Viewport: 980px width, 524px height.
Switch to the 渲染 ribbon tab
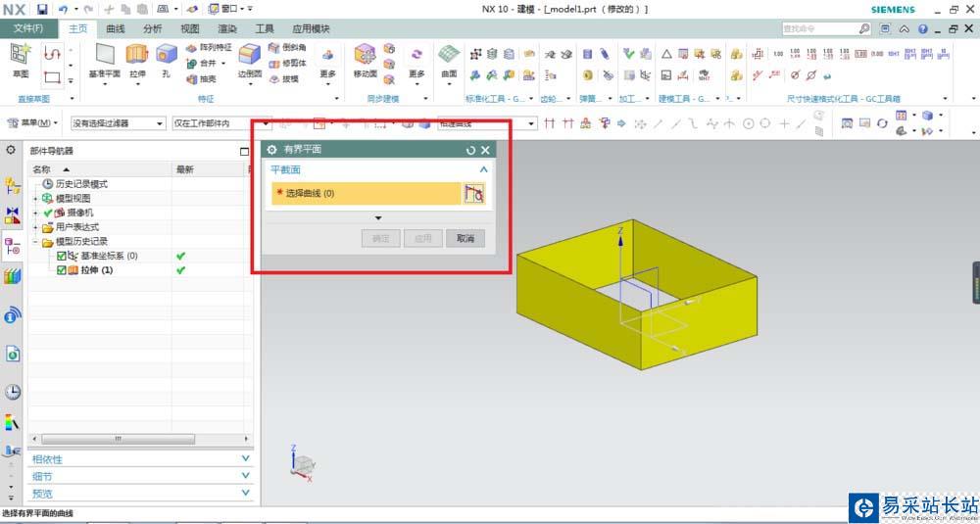coord(227,28)
